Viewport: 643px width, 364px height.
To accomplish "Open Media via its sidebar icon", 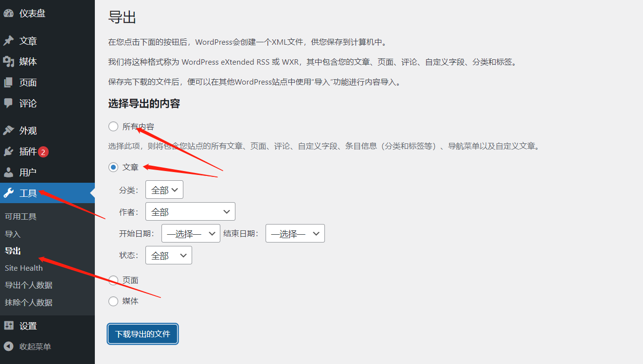I will (8, 62).
